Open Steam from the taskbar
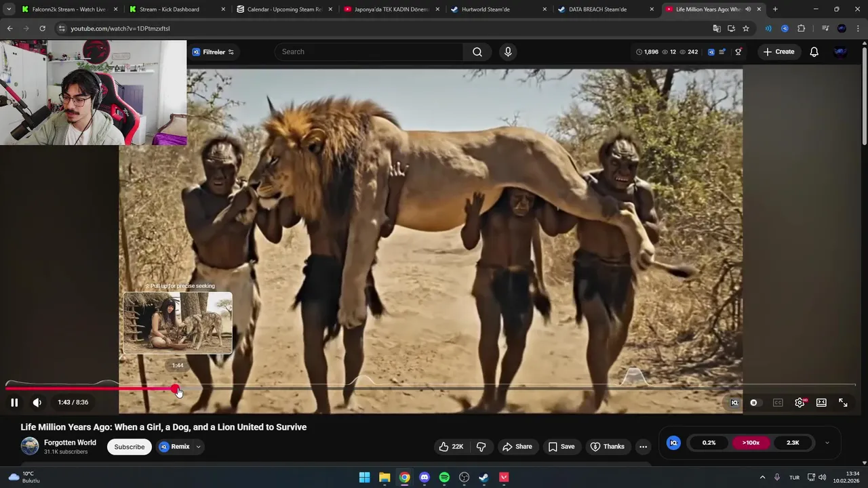868x488 pixels. coord(484,477)
